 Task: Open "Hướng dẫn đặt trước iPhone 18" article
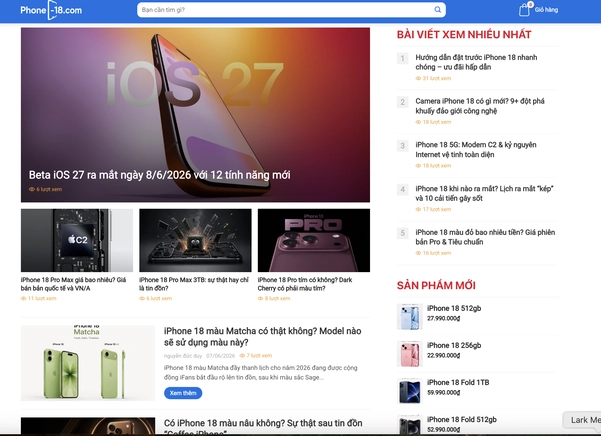pos(476,62)
